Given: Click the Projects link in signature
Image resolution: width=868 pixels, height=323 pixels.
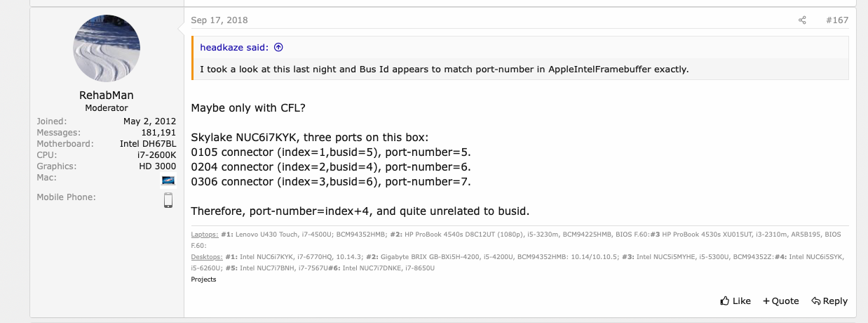Looking at the screenshot, I should tap(203, 279).
